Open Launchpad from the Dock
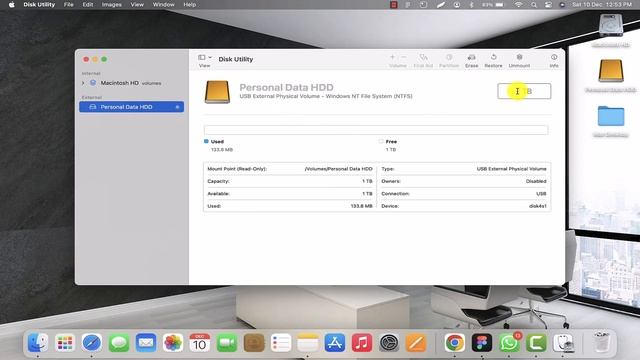Image resolution: width=640 pixels, height=360 pixels. 65,342
